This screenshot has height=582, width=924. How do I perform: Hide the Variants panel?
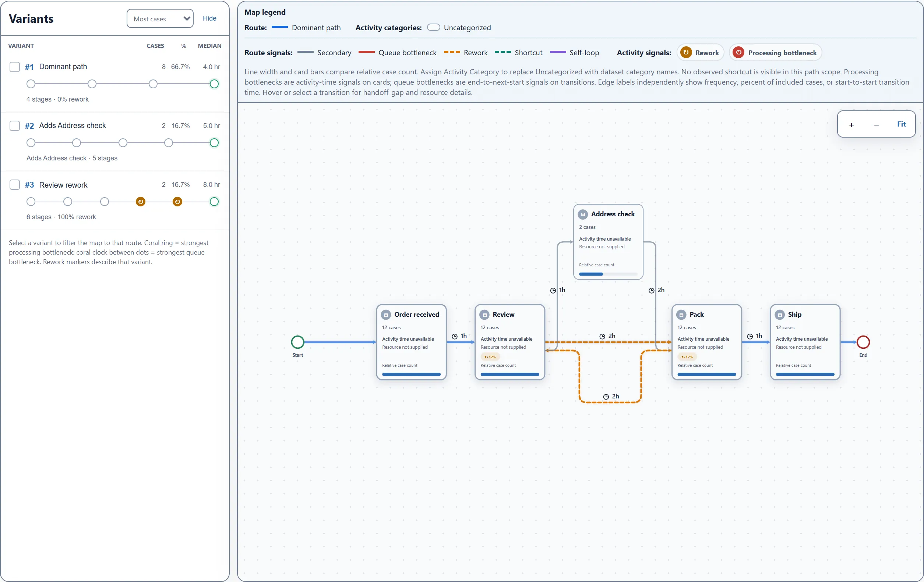209,18
